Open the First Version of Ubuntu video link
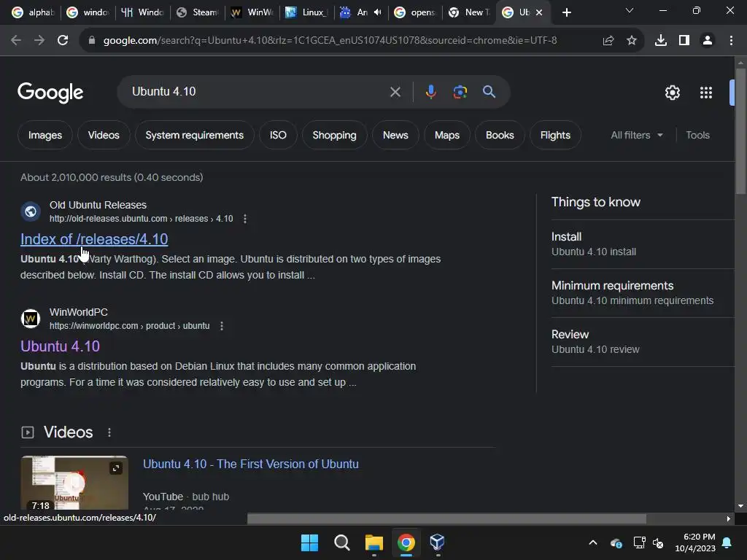 coord(251,464)
